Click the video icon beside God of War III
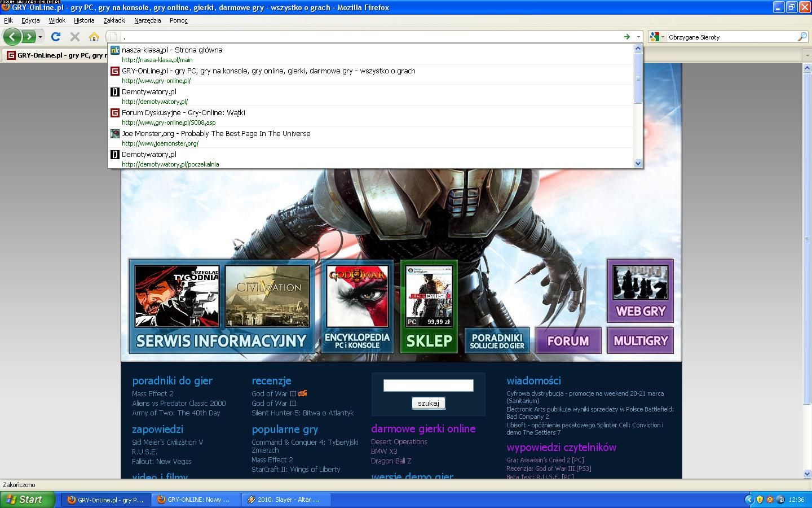The height and width of the screenshot is (508, 812). click(x=303, y=393)
